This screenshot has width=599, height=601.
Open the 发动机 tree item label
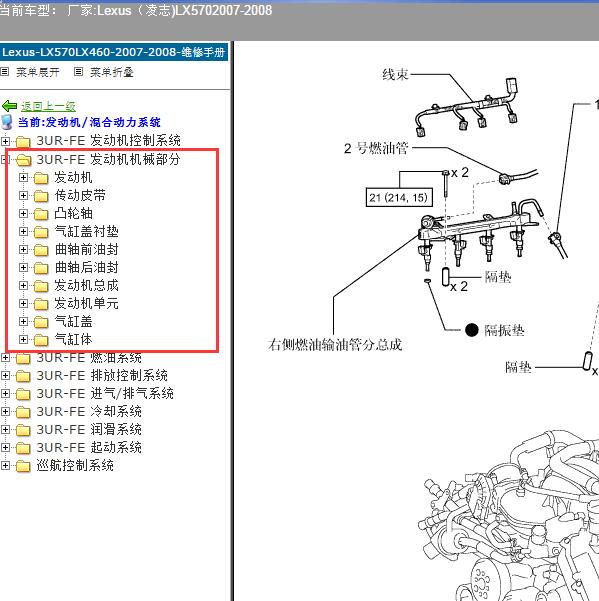[73, 177]
